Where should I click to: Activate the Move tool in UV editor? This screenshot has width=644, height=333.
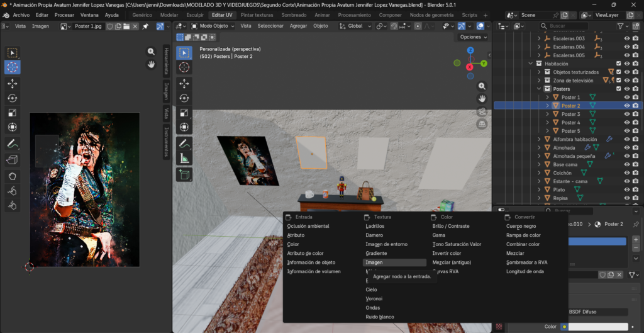tap(13, 84)
